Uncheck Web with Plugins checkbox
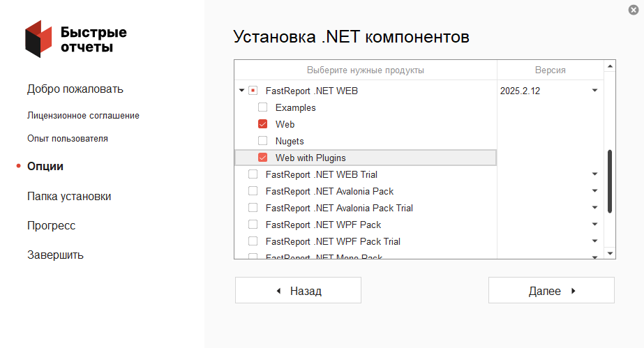The width and height of the screenshot is (644, 348). (x=263, y=158)
